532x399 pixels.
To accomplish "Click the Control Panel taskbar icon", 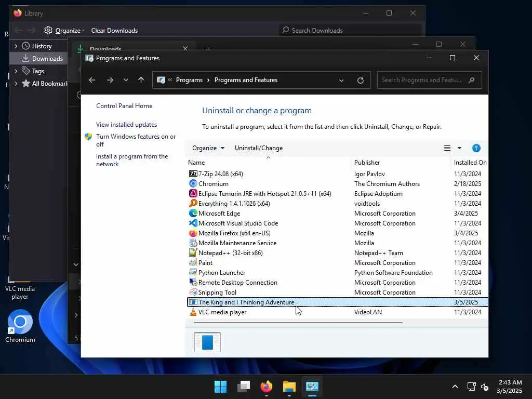I will pyautogui.click(x=312, y=387).
